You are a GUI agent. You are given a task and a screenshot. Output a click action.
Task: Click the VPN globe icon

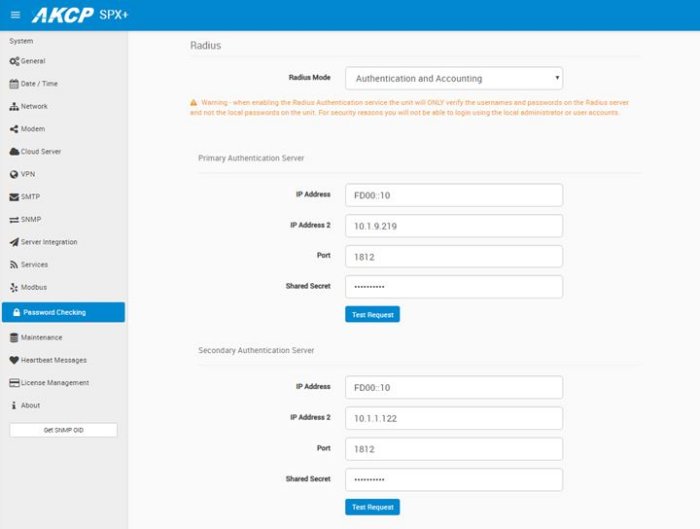point(13,174)
